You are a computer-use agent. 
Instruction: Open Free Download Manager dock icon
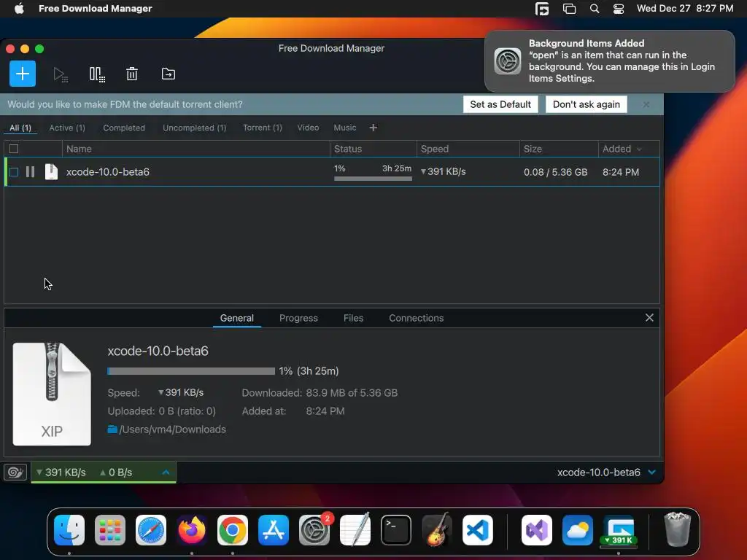point(619,530)
